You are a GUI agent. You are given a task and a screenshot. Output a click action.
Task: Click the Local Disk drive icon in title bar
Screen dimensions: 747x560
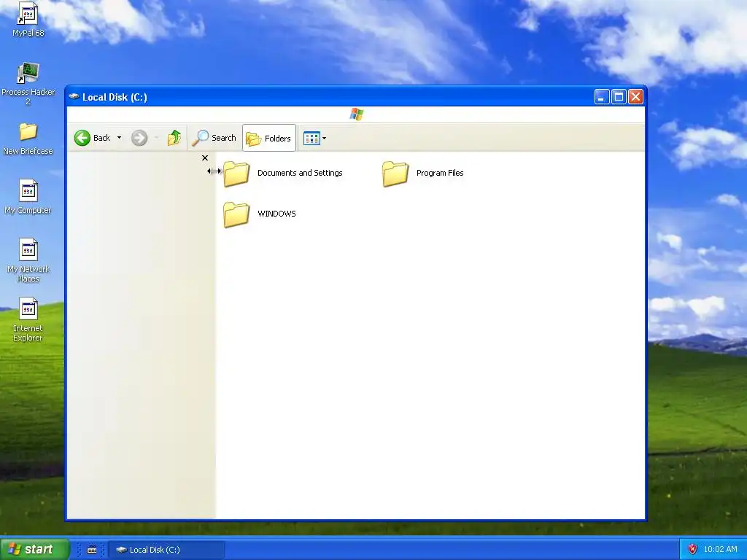pyautogui.click(x=74, y=97)
